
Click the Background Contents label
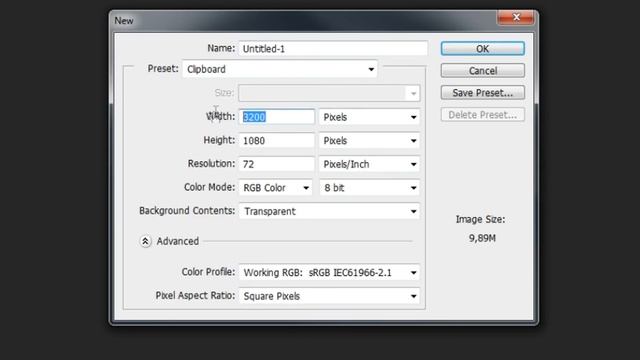pyautogui.click(x=187, y=211)
